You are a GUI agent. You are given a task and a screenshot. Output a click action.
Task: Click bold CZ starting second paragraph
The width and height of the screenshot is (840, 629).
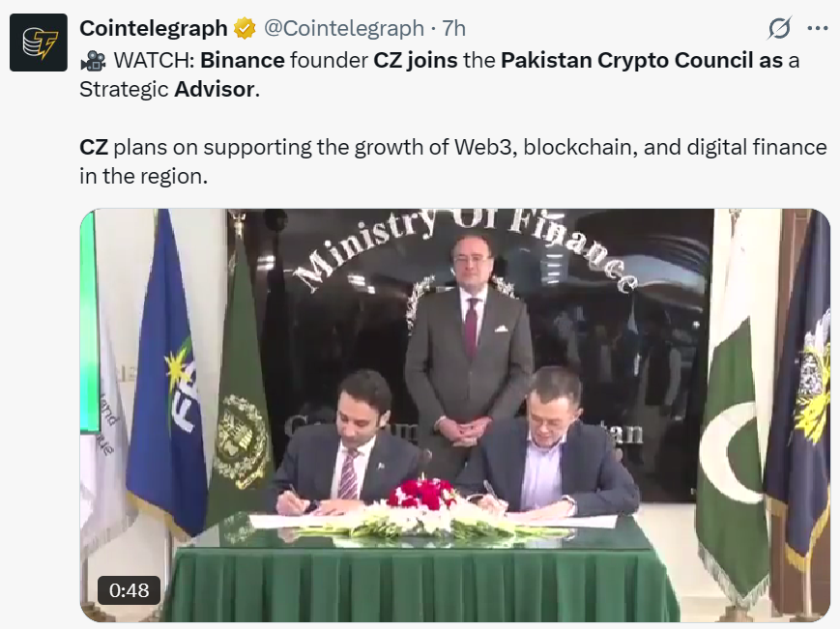(x=94, y=147)
